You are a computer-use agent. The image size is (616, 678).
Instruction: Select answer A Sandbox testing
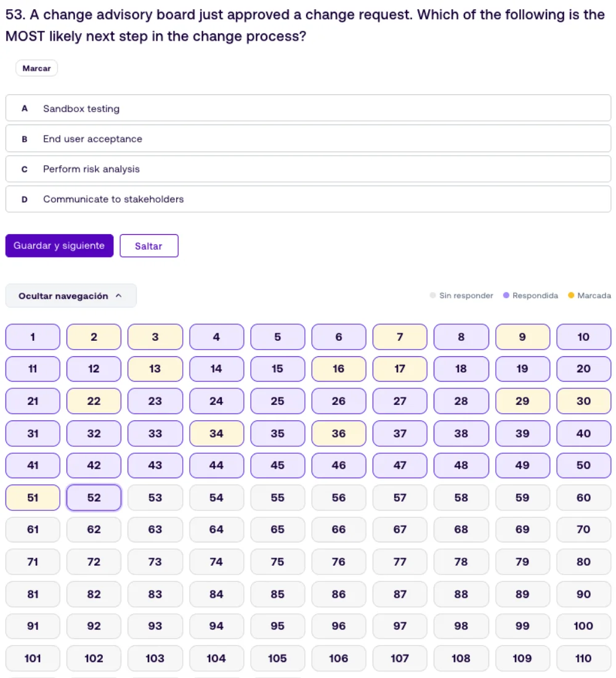(308, 108)
